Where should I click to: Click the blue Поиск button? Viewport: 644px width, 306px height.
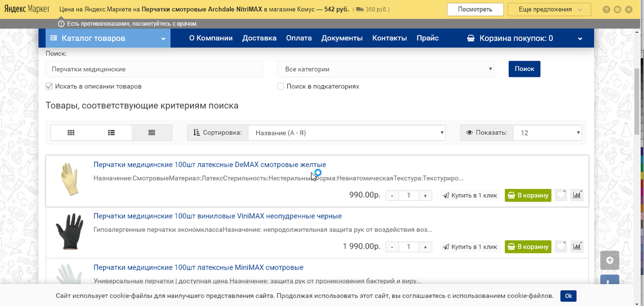click(524, 69)
